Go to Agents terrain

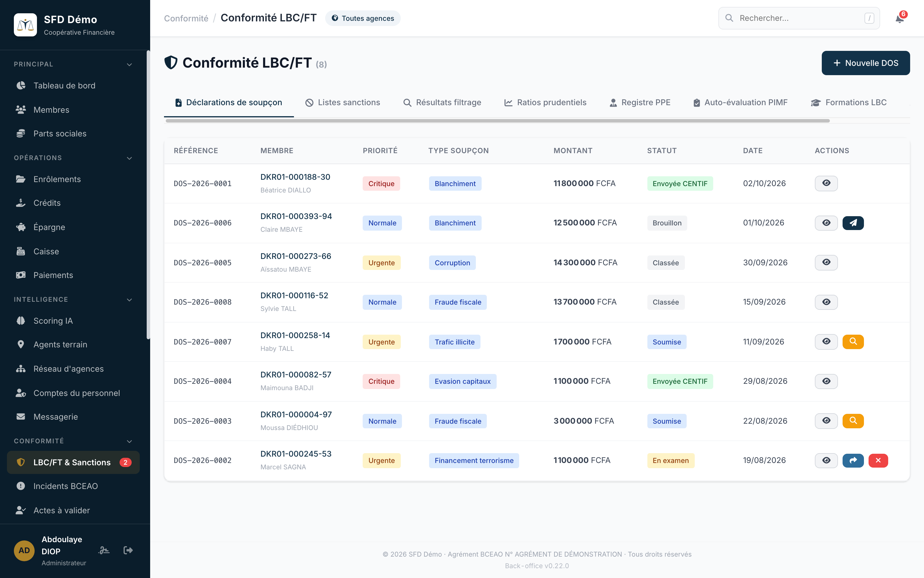click(73, 344)
